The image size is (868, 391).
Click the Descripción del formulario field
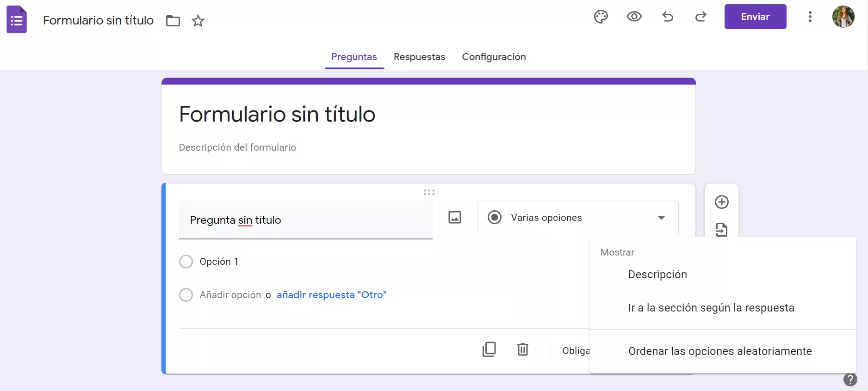coord(237,147)
